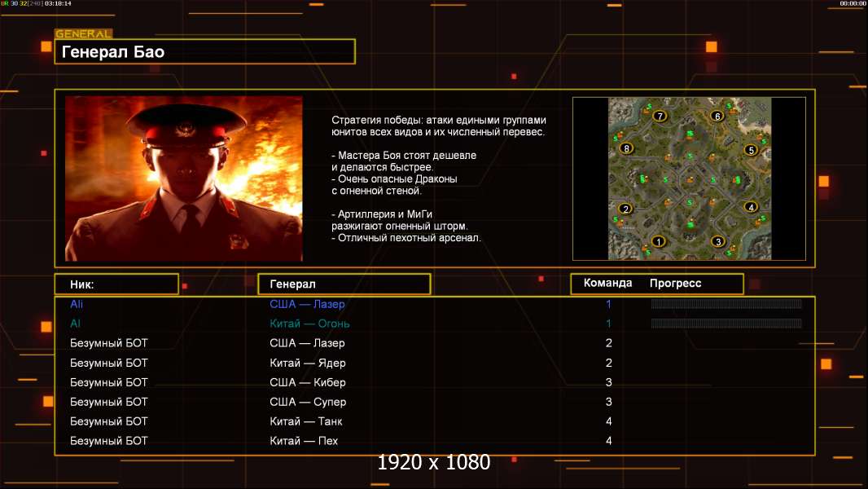
Task: Click the Китай — Ядер bot entry
Action: tap(307, 363)
